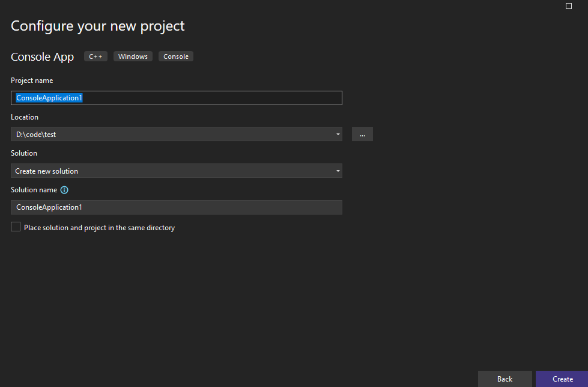Click the info icon beside Solution name
588x387 pixels.
point(64,190)
